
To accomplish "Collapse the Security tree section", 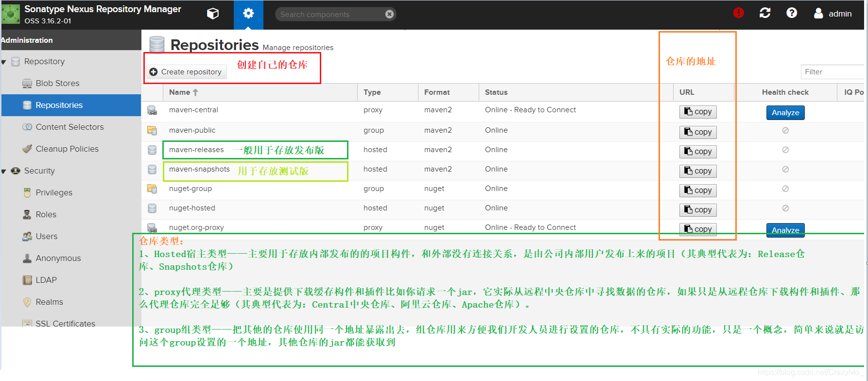I will coord(4,171).
